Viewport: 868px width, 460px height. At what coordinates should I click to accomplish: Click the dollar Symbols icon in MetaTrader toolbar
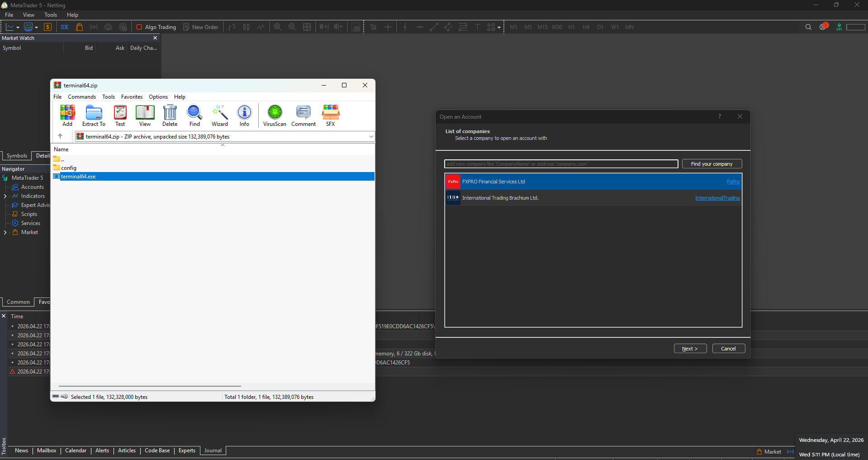pyautogui.click(x=47, y=27)
